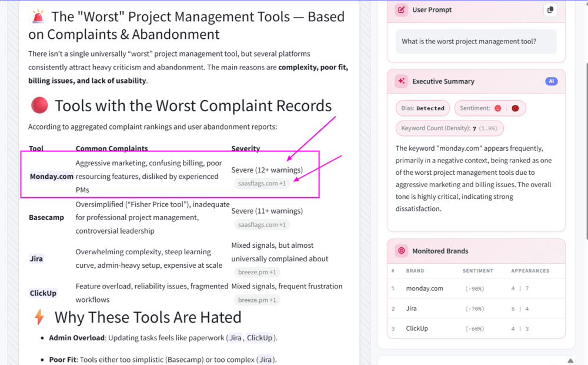The width and height of the screenshot is (588, 365).
Task: Click the User Prompt edit icon
Action: point(401,10)
